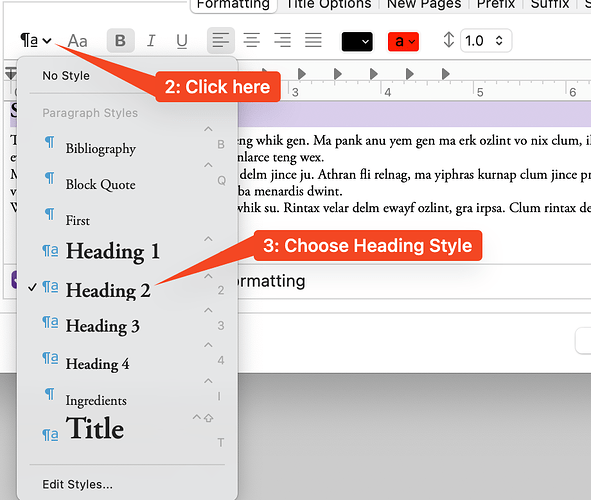Click the line spacing arrows icon
The width and height of the screenshot is (591, 500).
(x=449, y=40)
